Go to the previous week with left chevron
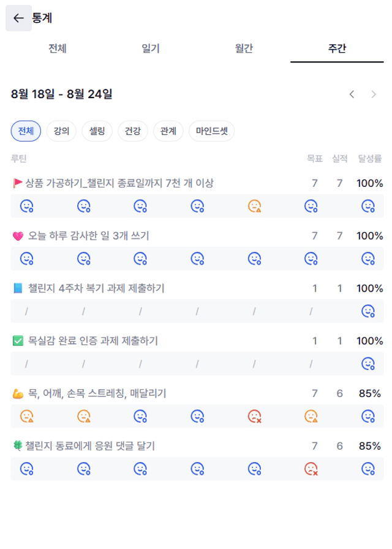392x549 pixels. point(352,94)
